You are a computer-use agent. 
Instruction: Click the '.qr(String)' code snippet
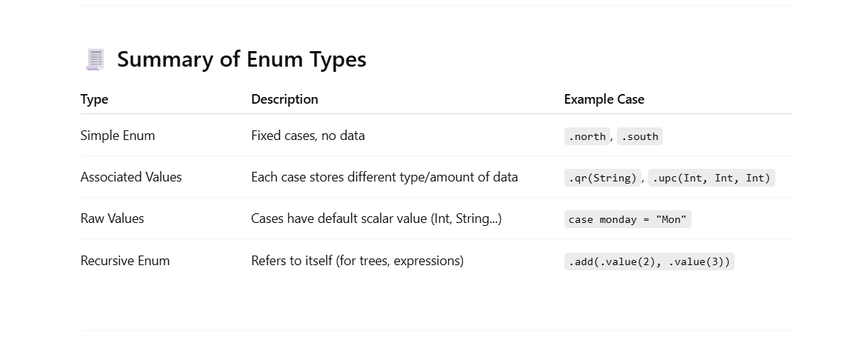tap(602, 178)
